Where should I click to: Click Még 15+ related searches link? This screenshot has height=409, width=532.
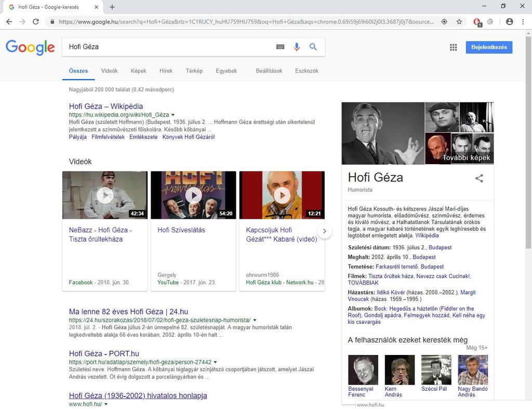point(477,348)
